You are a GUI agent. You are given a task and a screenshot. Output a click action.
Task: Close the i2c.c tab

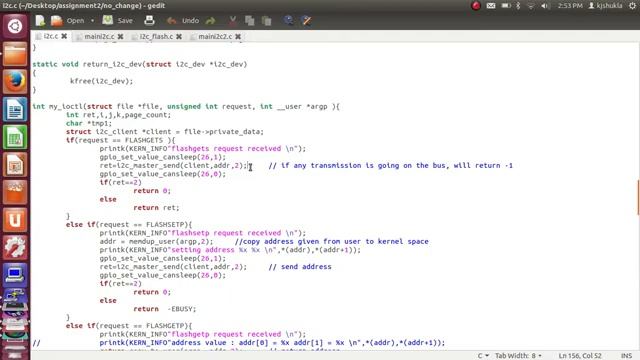pos(64,36)
